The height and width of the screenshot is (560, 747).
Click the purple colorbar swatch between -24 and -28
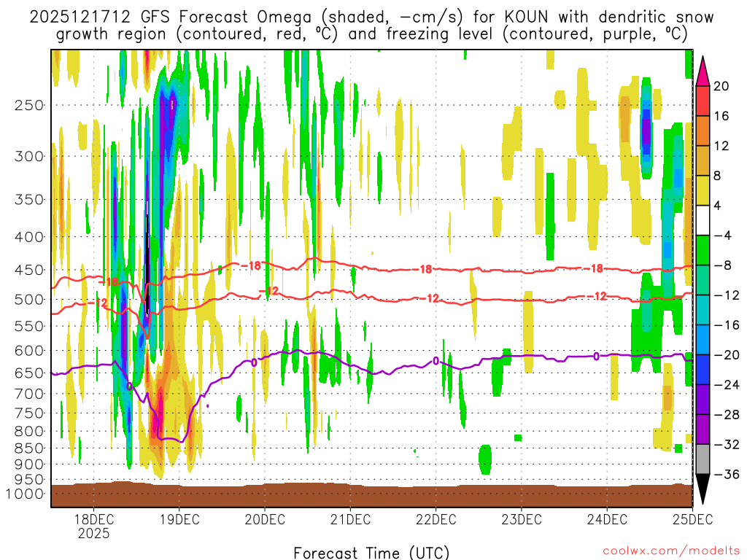coord(703,400)
